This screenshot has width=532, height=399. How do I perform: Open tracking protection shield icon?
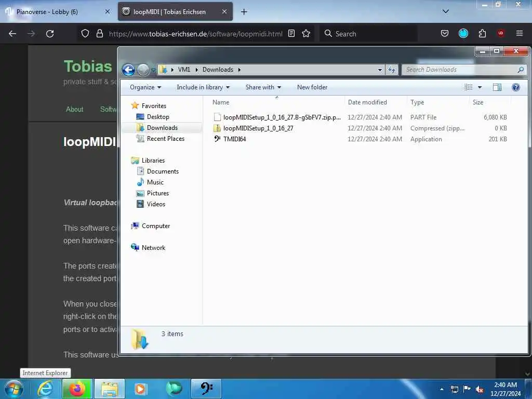pos(85,33)
